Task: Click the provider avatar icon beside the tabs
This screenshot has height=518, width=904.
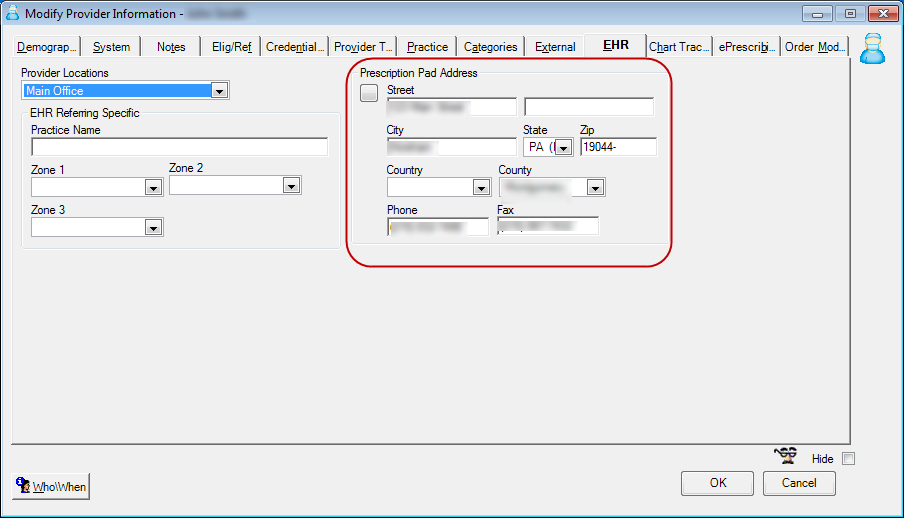Action: pyautogui.click(x=872, y=48)
